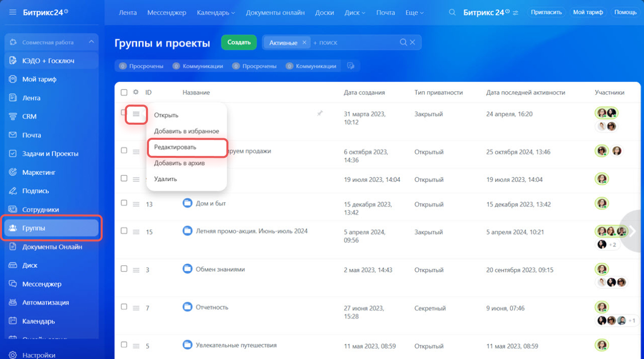The width and height of the screenshot is (644, 359).
Task: Click the header search magnifier icon
Action: pos(452,13)
